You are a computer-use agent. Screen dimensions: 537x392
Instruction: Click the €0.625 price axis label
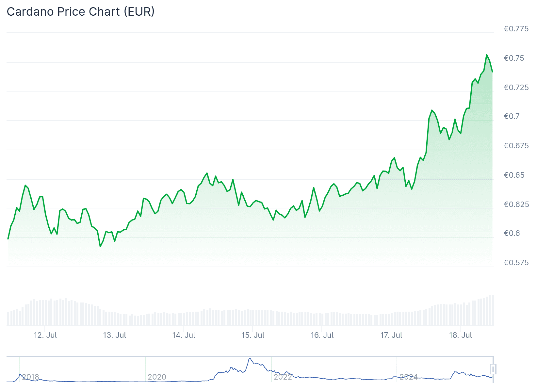516,204
